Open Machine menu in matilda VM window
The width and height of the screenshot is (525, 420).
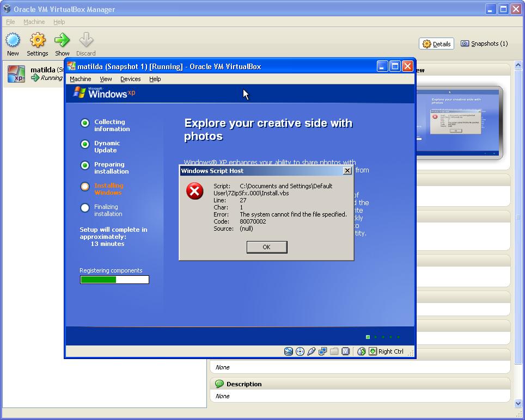81,79
